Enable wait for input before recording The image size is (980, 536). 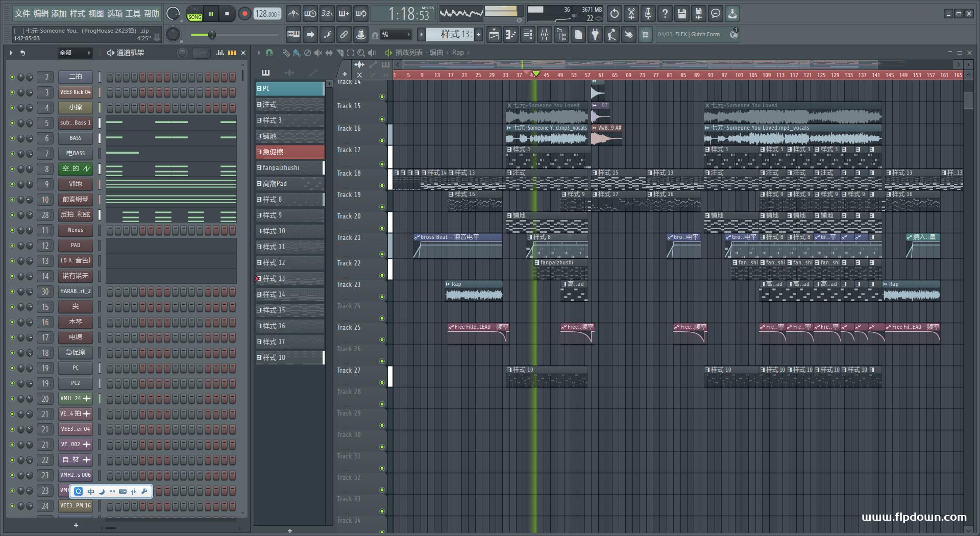pyautogui.click(x=310, y=14)
